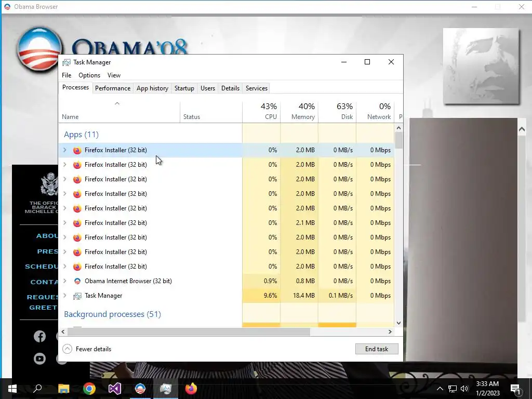Expand Firefox Installer row using 2.1 MB memory
Screen dimensions: 532x399
(65, 223)
